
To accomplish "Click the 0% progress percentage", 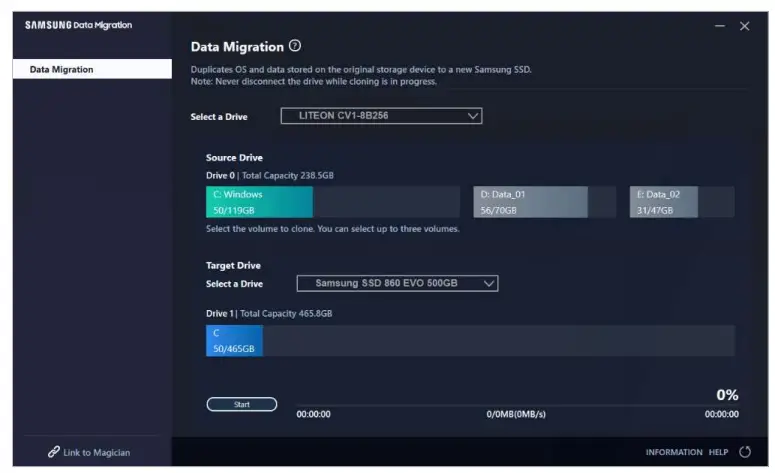I will (727, 394).
